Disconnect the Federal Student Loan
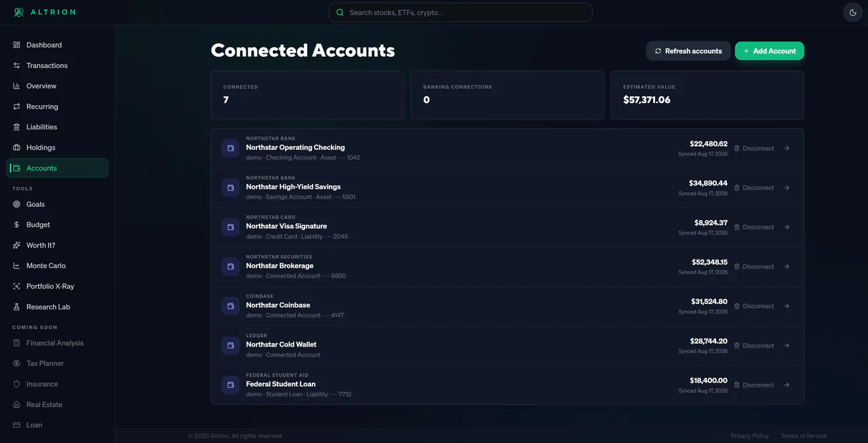 [x=754, y=385]
